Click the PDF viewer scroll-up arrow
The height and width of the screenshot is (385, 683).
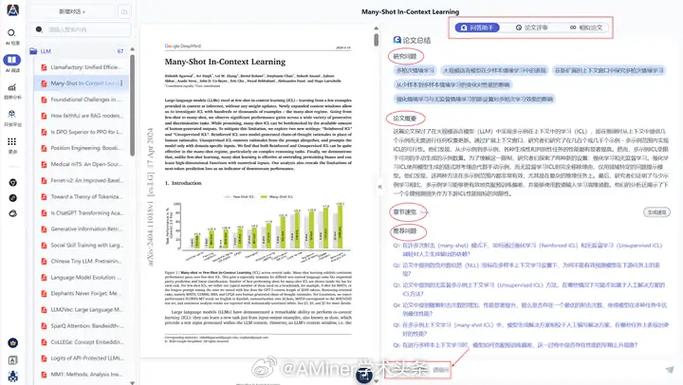point(376,28)
